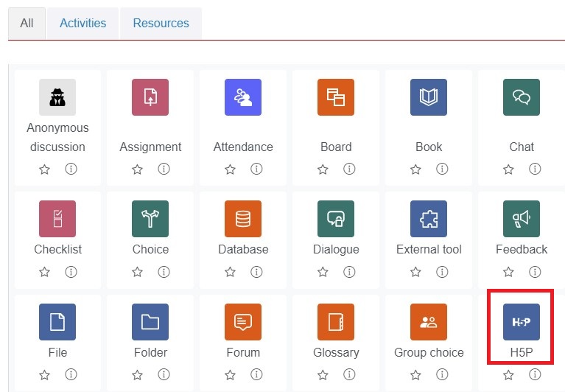
Task: Star the Assignment activity as favourite
Action: tap(137, 169)
